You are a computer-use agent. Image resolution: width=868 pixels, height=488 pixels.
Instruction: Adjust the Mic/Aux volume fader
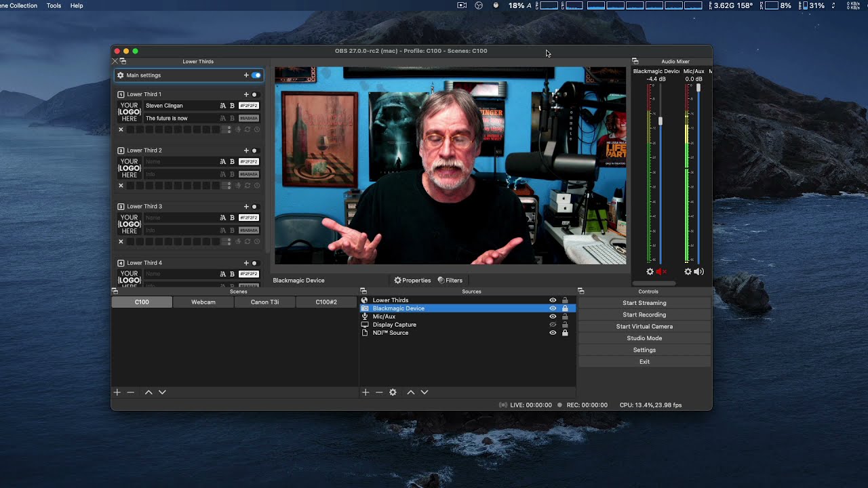point(698,88)
